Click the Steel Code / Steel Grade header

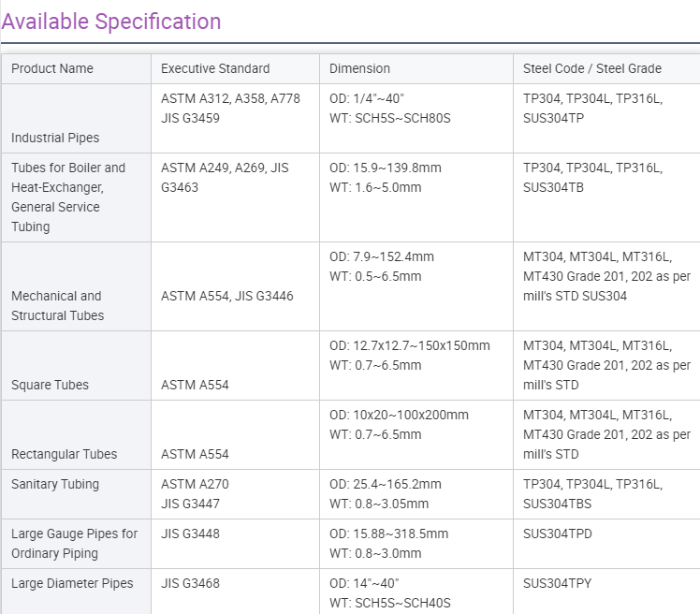(x=591, y=68)
